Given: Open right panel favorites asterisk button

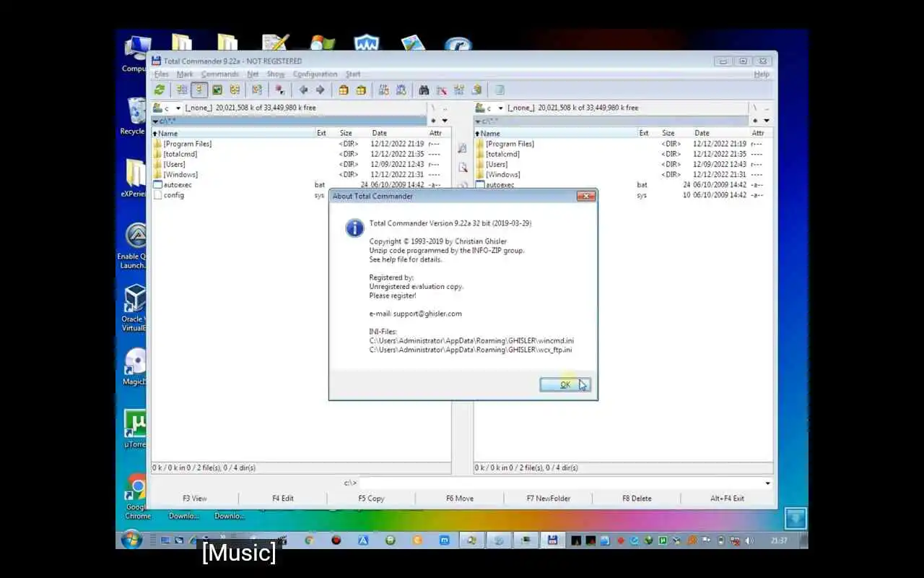Looking at the screenshot, I should coord(755,121).
